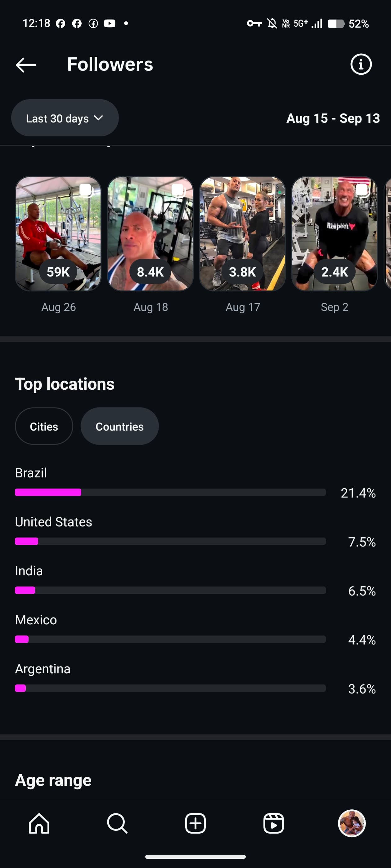Tap the Brazil percentage bar
Viewport: 391px width, 868px height.
pyautogui.click(x=170, y=492)
